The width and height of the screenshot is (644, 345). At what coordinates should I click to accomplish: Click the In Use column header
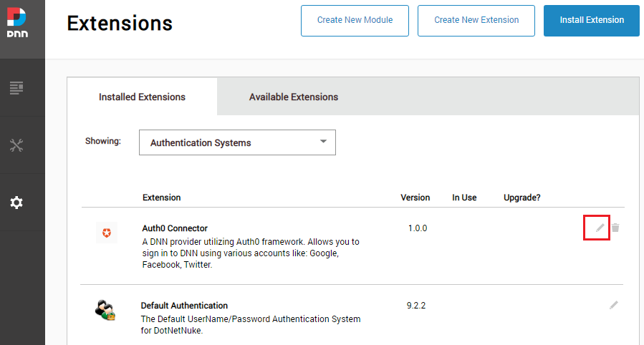pos(464,198)
